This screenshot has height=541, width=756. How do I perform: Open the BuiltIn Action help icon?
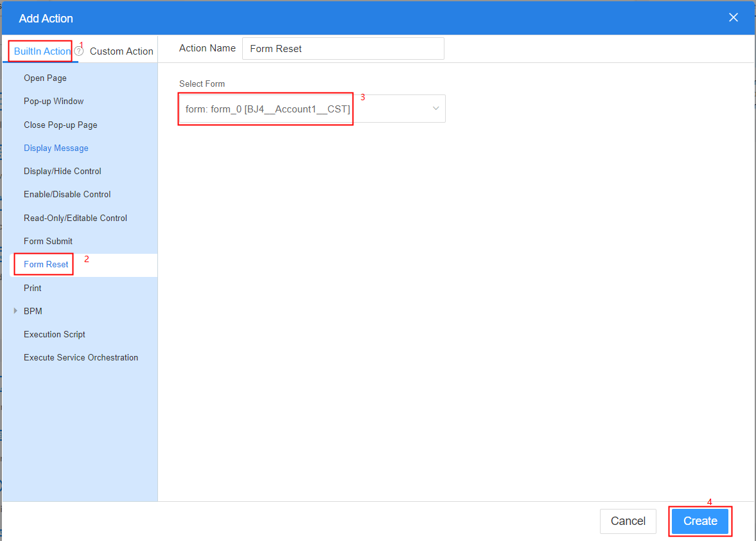click(x=79, y=51)
